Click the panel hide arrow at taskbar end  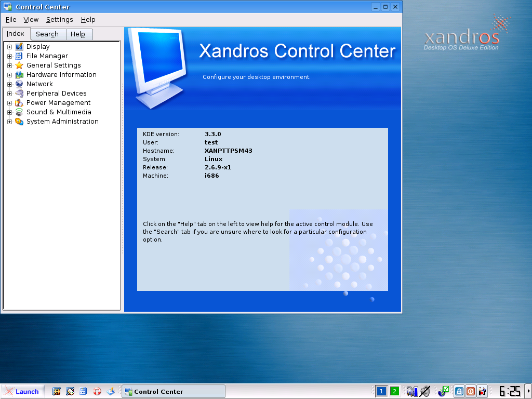(x=528, y=392)
